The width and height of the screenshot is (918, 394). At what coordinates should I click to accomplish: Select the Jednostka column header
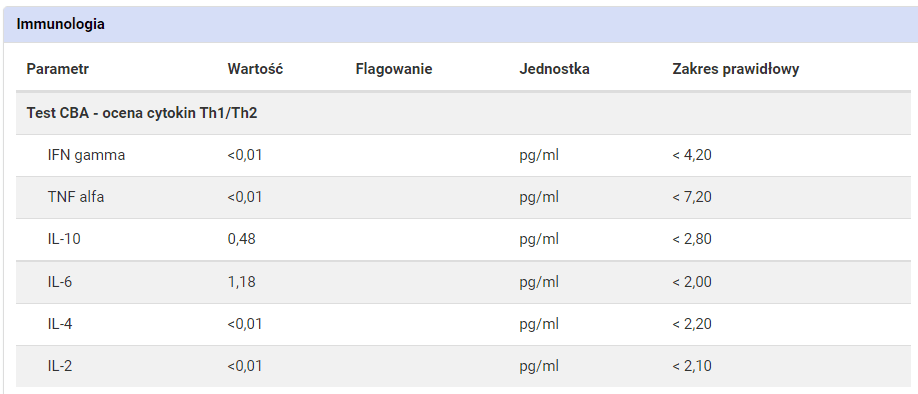554,69
